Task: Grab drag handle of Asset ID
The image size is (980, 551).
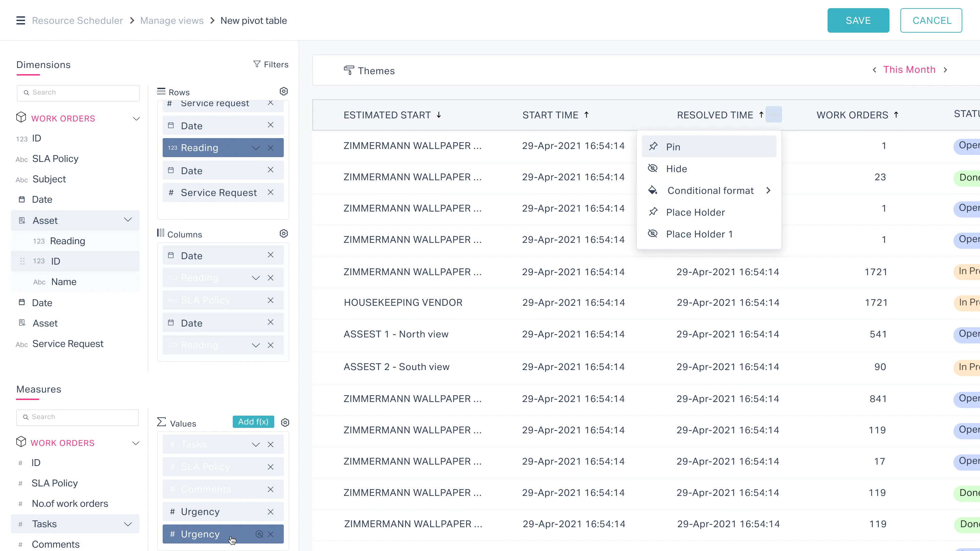Action: (22, 261)
